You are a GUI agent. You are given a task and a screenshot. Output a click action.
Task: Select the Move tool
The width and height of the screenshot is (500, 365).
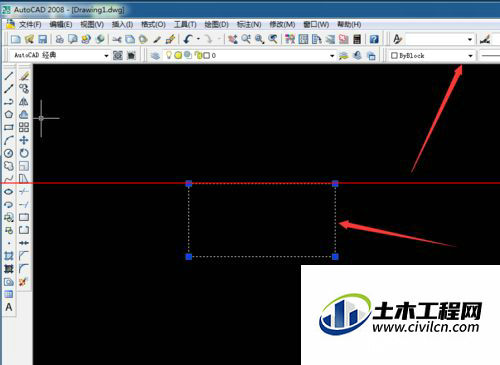(x=24, y=140)
